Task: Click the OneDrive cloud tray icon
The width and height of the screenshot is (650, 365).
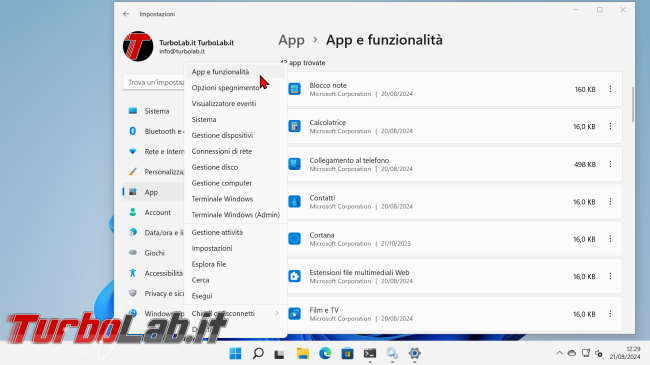Action: click(x=572, y=353)
